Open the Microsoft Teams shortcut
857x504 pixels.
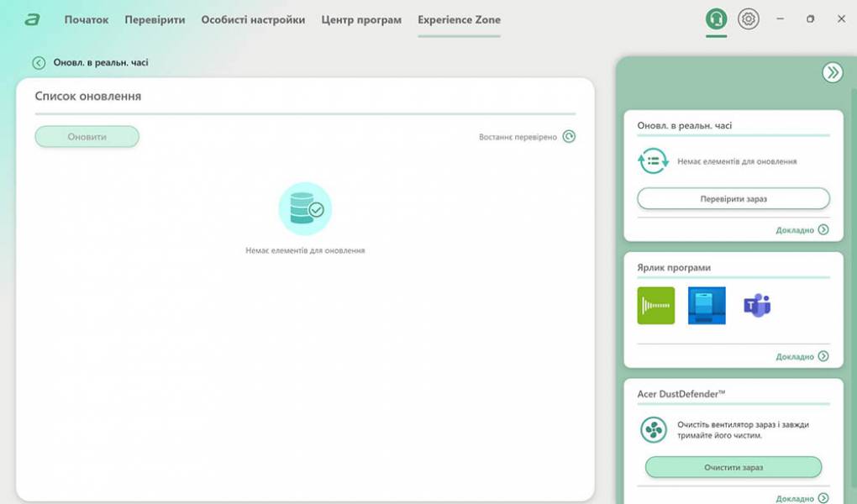pyautogui.click(x=757, y=306)
